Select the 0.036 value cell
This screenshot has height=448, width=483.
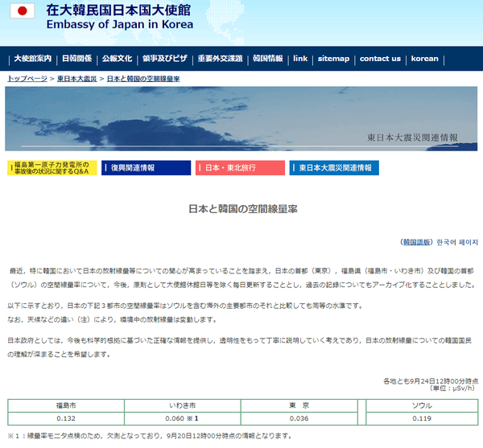[x=299, y=418]
